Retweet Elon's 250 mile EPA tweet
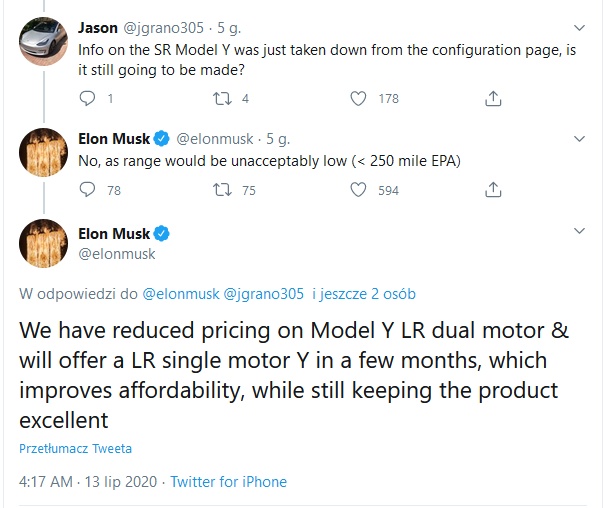 [x=222, y=190]
